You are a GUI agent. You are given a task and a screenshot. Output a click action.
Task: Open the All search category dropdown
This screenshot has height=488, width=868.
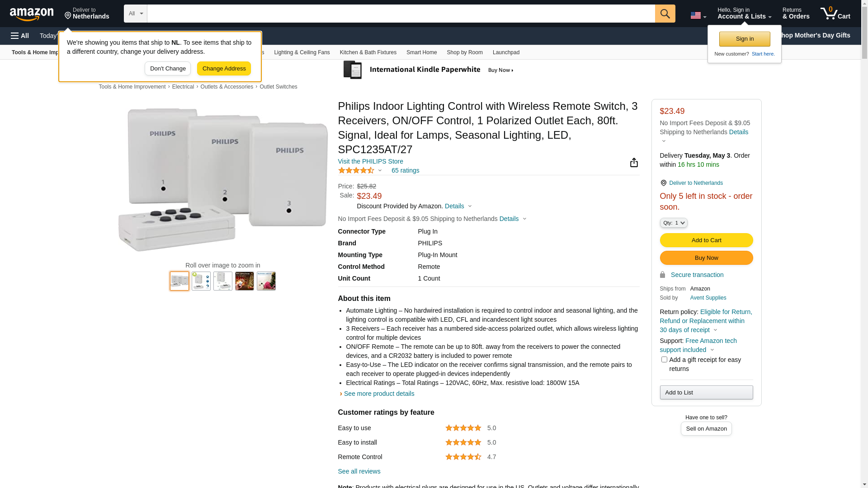tap(135, 14)
